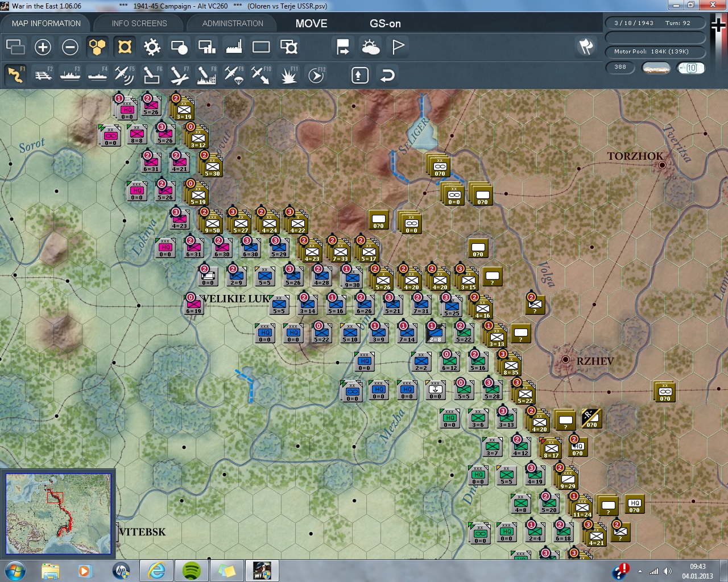Image resolution: width=728 pixels, height=582 pixels.
Task: Select the F10 aircraft-with-arrow mode icon
Action: coord(261,75)
